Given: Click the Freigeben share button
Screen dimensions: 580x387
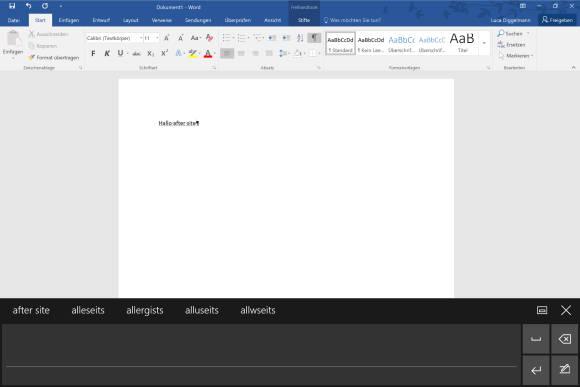Looking at the screenshot, I should (557, 20).
